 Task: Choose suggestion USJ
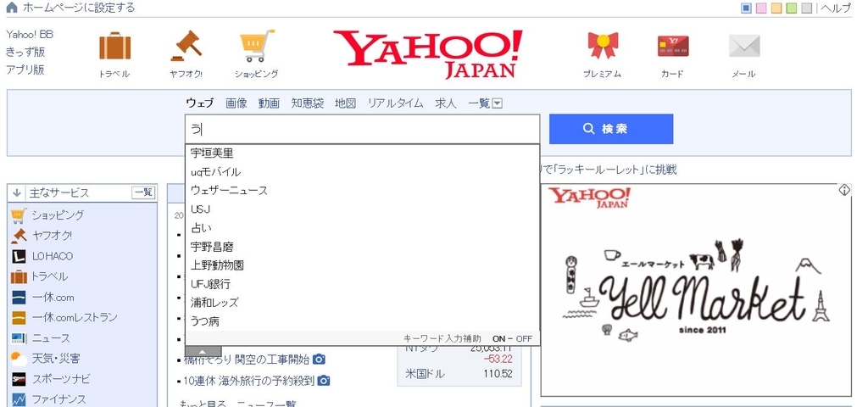coord(362,209)
